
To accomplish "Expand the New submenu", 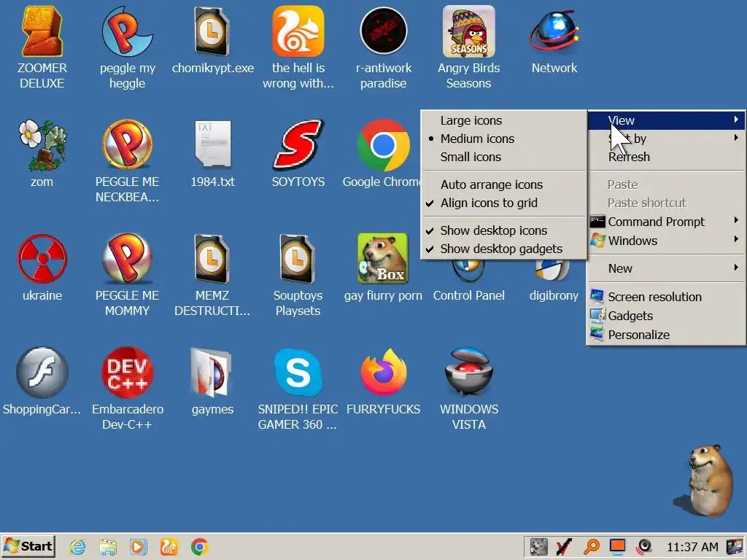I will (666, 268).
